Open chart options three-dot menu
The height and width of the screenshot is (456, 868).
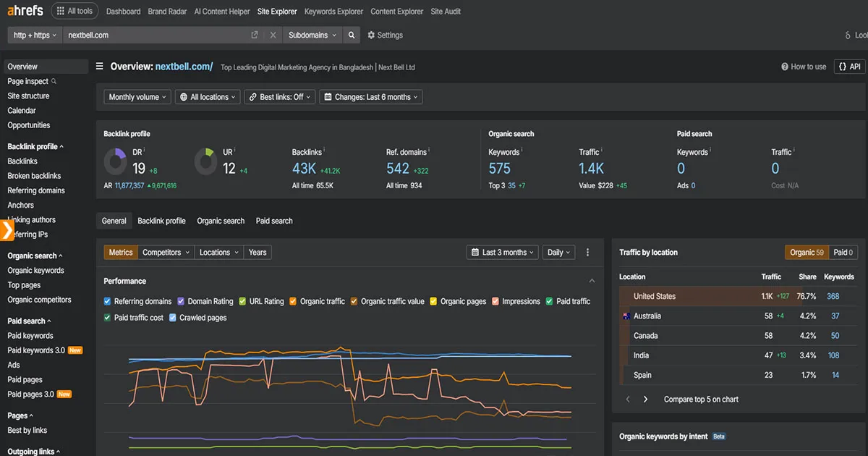coord(587,253)
